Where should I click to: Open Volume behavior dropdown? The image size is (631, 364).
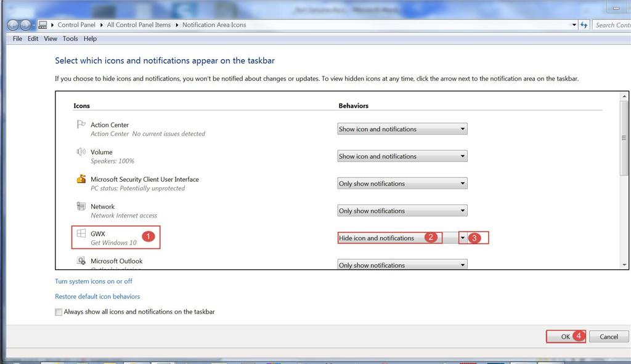402,156
